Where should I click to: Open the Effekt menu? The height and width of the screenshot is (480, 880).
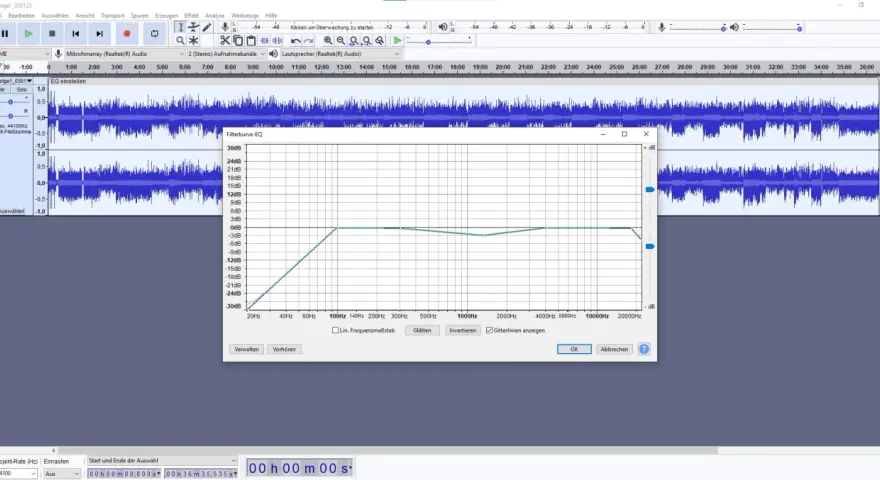(191, 16)
